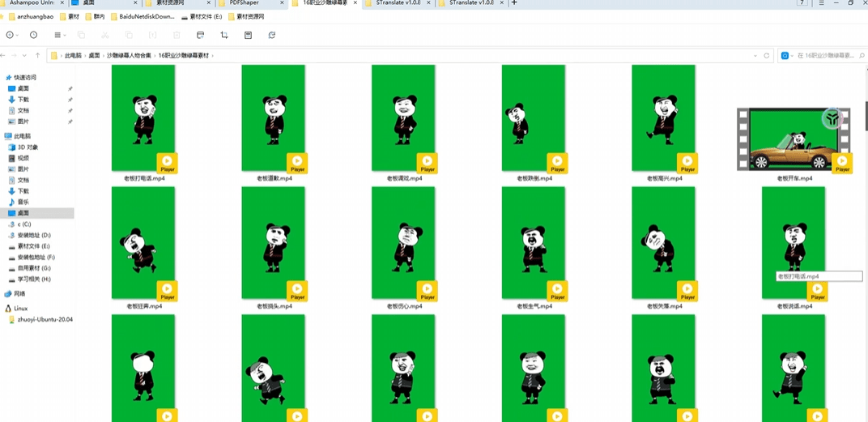Viewport: 868px width, 422px height.
Task: Open the view layout dropdown in toolbar
Action: 60,36
